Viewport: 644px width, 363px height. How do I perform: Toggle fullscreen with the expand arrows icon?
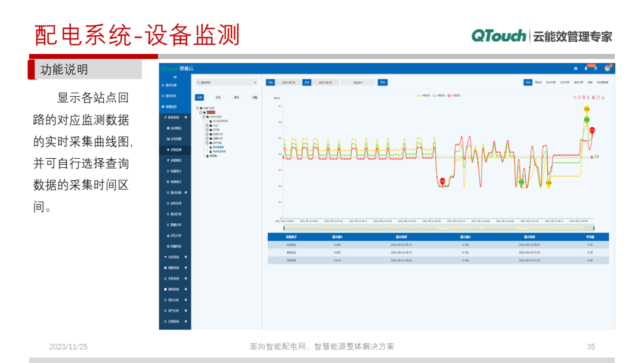click(x=596, y=68)
